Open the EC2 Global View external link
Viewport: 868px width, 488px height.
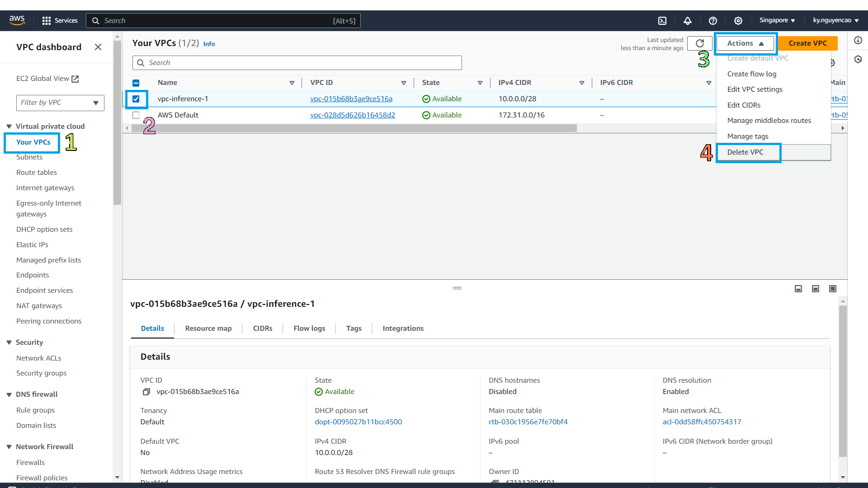click(x=47, y=79)
